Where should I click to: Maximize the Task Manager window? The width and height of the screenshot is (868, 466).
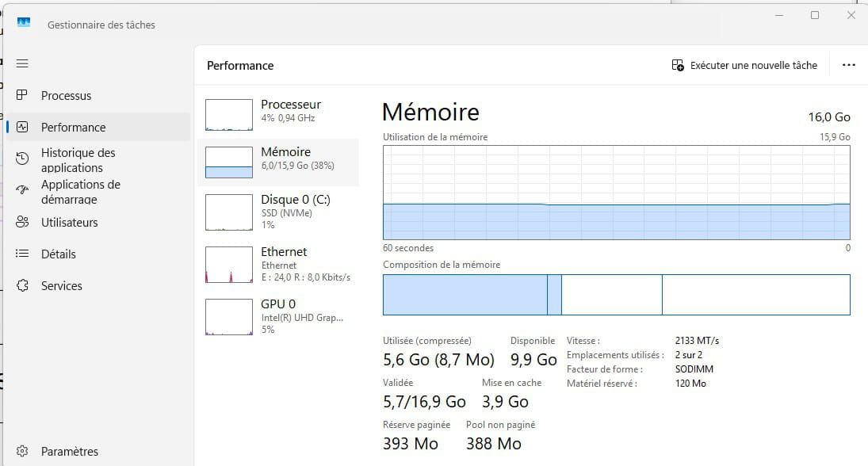(815, 15)
